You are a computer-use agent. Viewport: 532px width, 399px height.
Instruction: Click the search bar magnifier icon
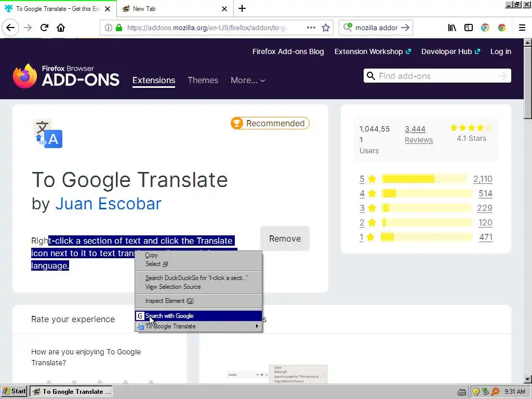(348, 27)
